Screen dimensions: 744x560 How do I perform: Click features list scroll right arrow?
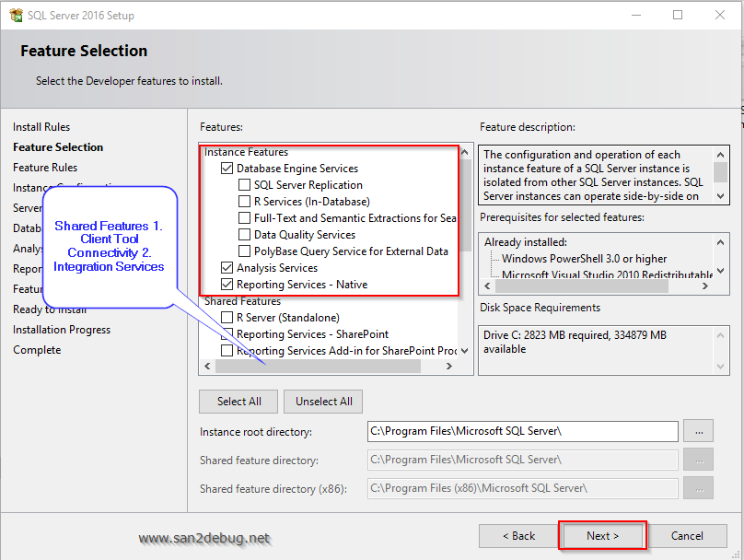tap(448, 366)
